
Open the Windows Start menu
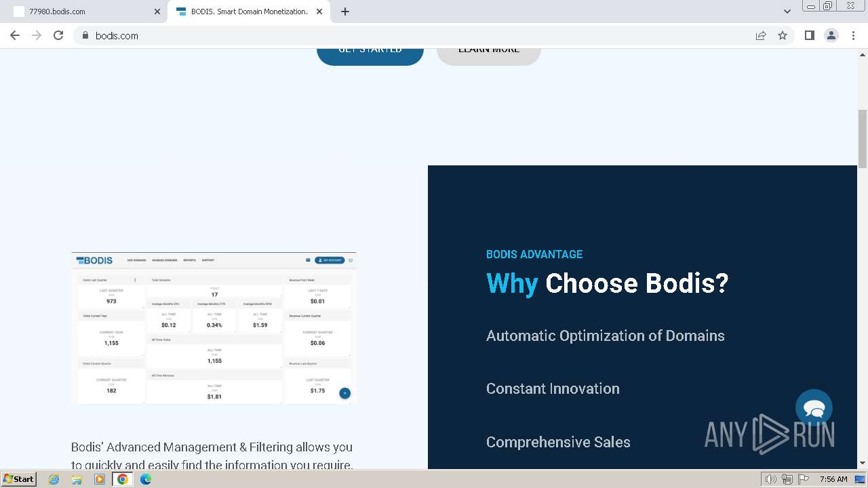(18, 479)
